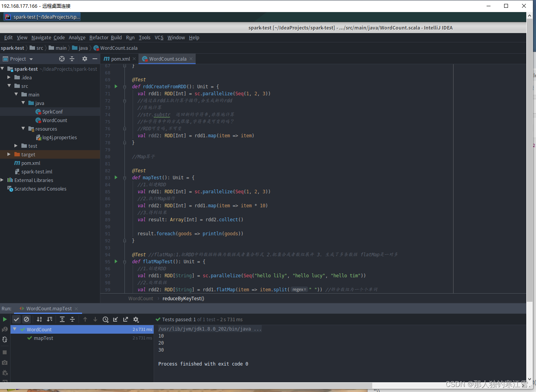Rerun the test with green play icon
The image size is (536, 392).
click(x=5, y=319)
